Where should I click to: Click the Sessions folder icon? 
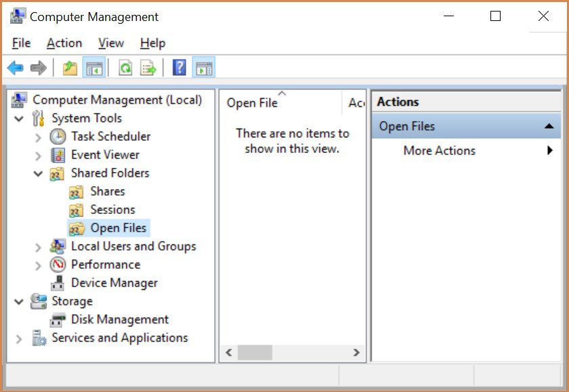[76, 211]
